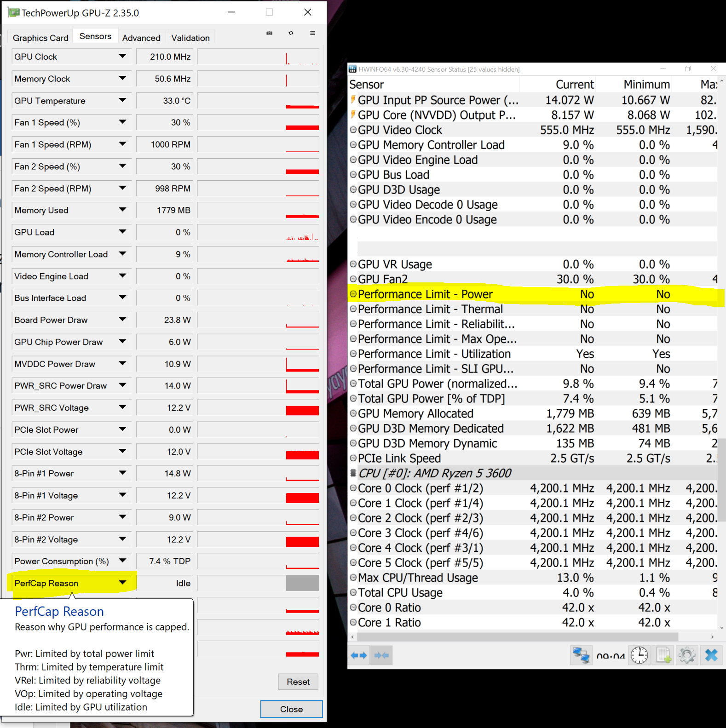Click the blue X icon in HWiNFO toolbar
726x728 pixels.
(711, 655)
